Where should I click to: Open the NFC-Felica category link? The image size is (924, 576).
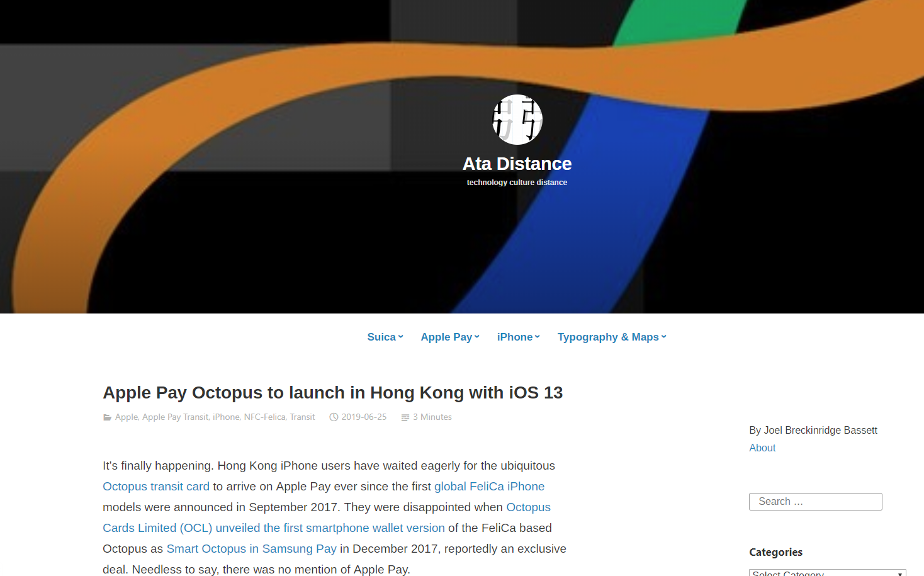264,417
